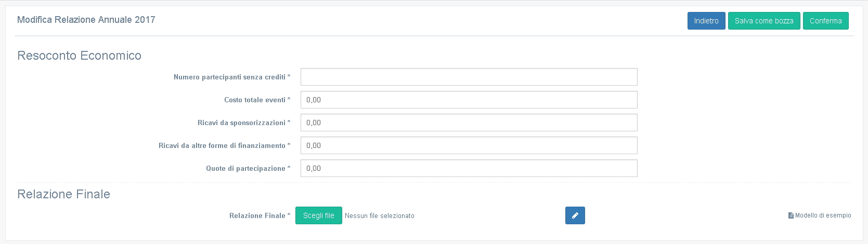Click the Relazione Finale section heading

point(63,194)
